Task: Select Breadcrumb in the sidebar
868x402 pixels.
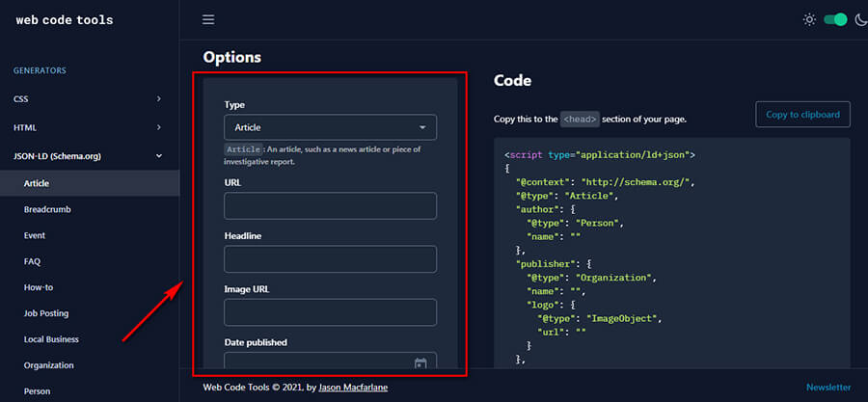Action: 47,209
